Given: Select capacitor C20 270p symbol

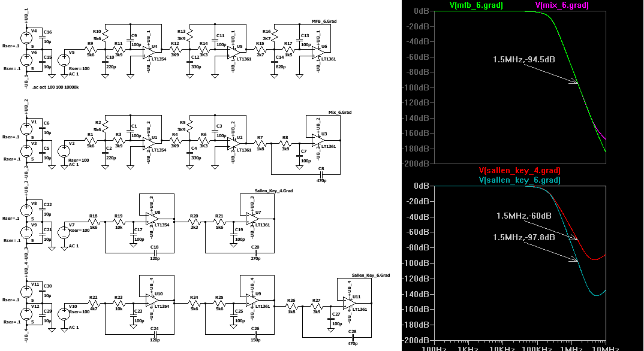Looking at the screenshot, I should pyautogui.click(x=255, y=253).
